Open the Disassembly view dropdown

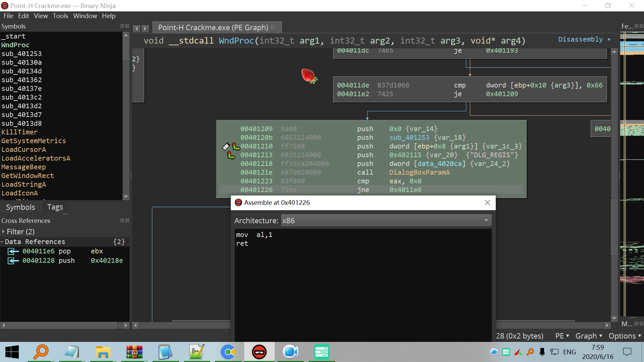click(x=584, y=40)
